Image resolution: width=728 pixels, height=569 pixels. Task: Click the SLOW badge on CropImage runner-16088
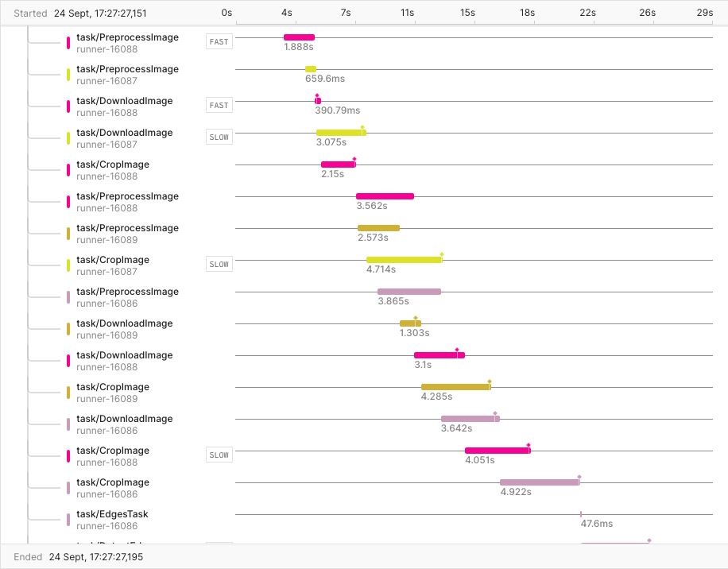pos(219,455)
